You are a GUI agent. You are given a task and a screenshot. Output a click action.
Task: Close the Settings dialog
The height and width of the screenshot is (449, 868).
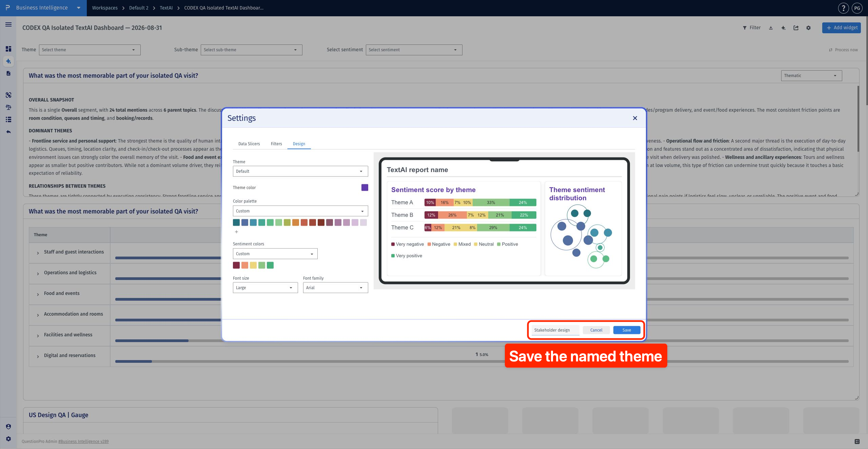(635, 118)
